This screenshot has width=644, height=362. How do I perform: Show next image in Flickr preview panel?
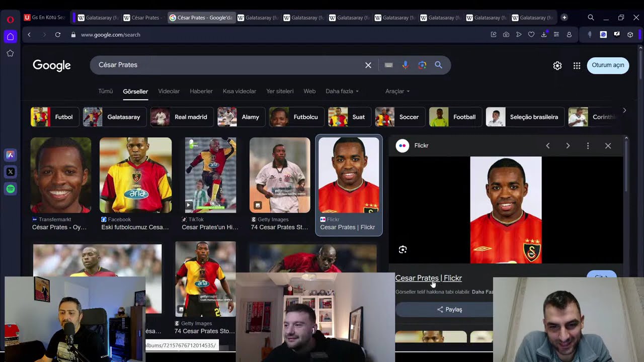[568, 146]
